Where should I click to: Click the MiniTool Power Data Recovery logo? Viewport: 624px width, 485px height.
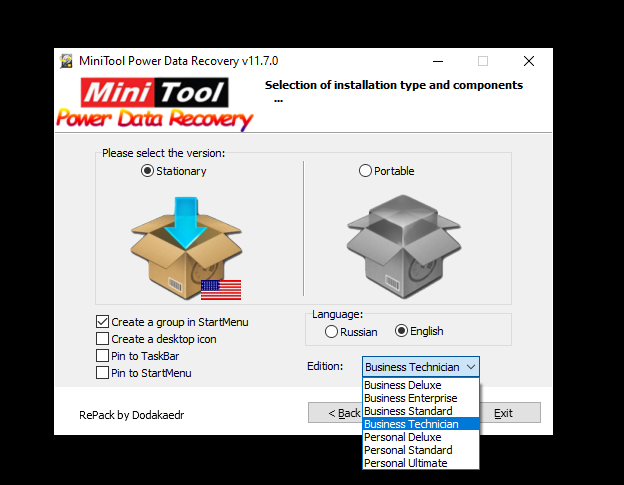154,104
